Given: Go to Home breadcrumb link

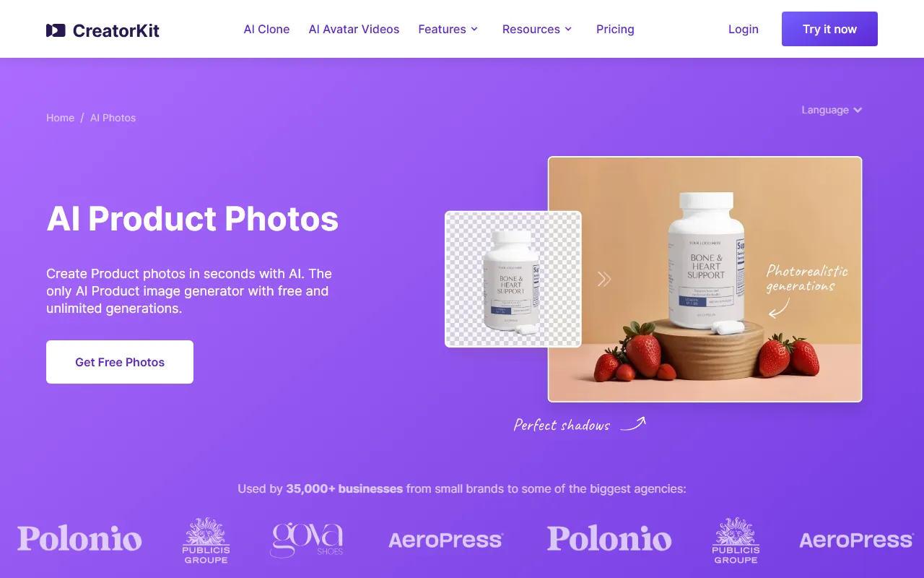Looking at the screenshot, I should point(61,118).
